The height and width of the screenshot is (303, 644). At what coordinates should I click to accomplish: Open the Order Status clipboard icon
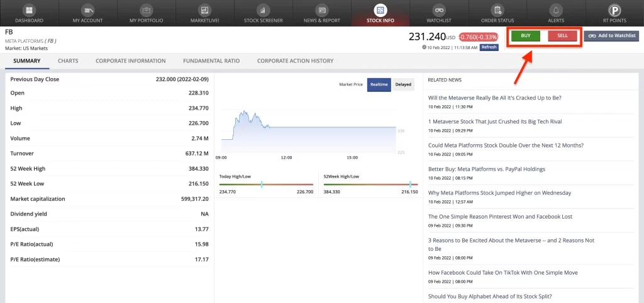point(497,10)
